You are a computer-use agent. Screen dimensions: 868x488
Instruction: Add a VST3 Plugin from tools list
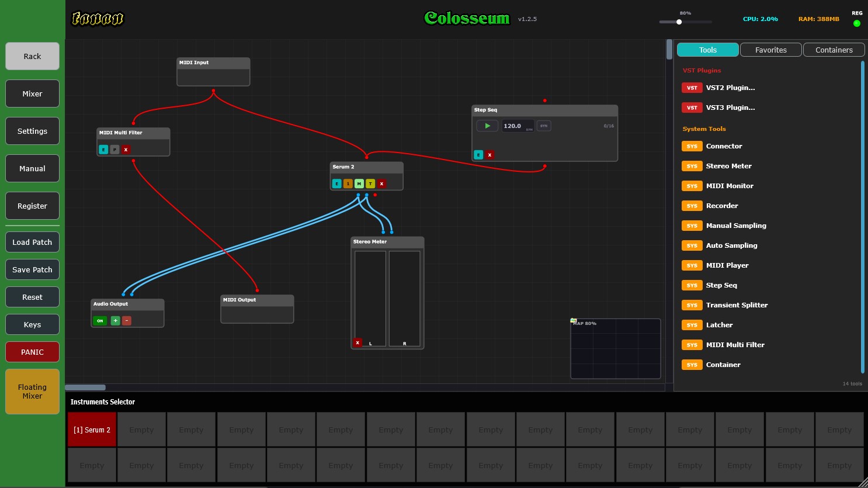coord(769,108)
